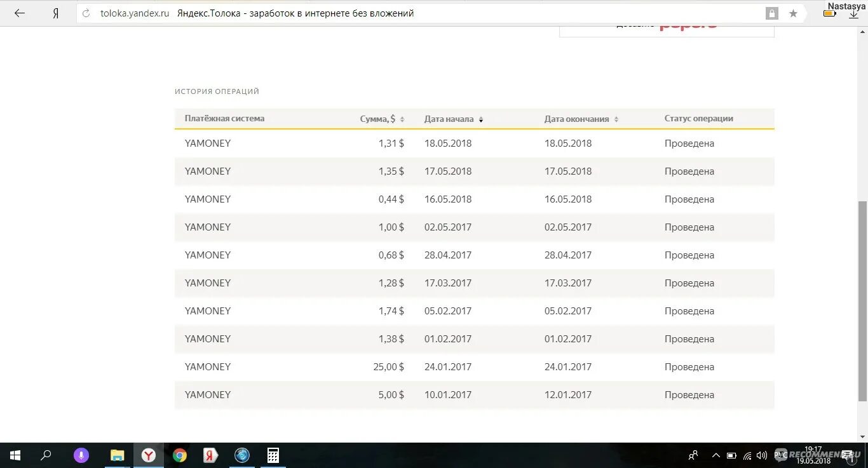Click start date 05.02.2017
Viewport: 868px width, 468px height.
click(448, 311)
